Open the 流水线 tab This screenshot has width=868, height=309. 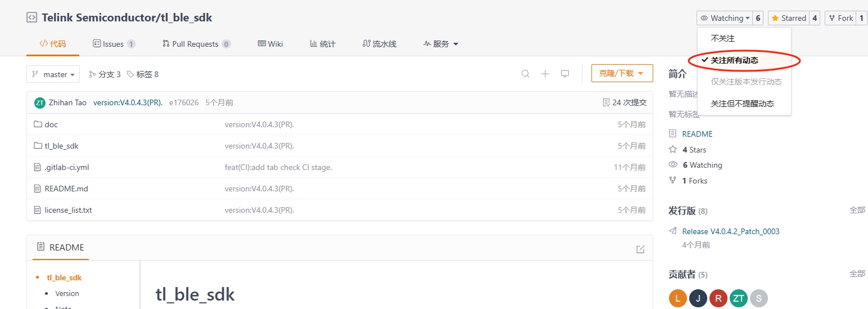379,44
